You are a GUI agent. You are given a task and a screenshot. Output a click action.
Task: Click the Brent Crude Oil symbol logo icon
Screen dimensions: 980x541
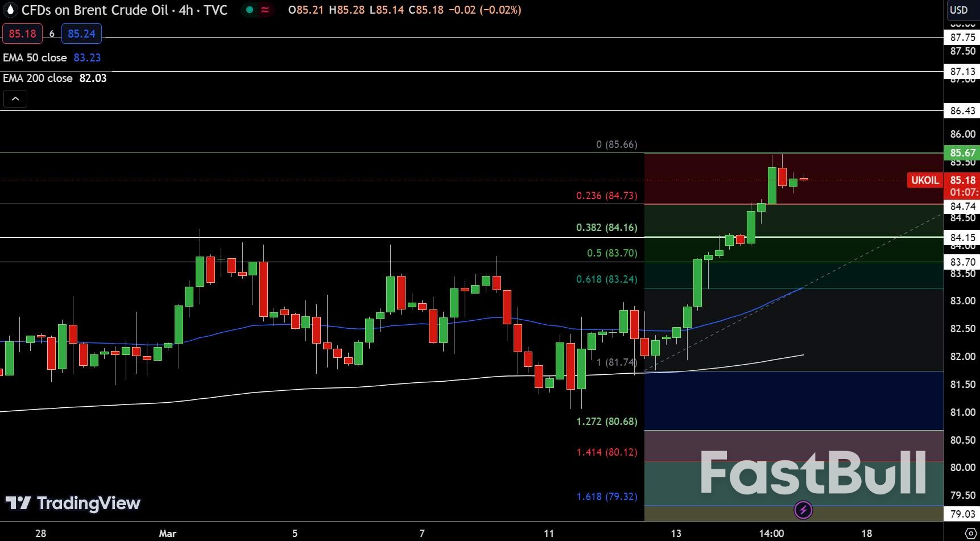9,10
